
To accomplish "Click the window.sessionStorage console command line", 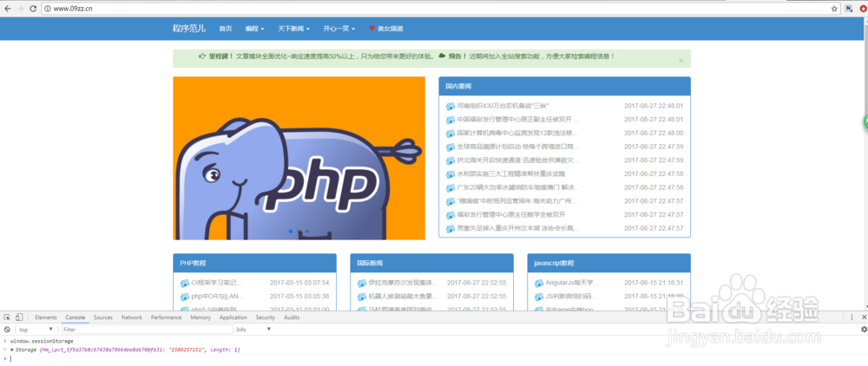I will pos(42,341).
